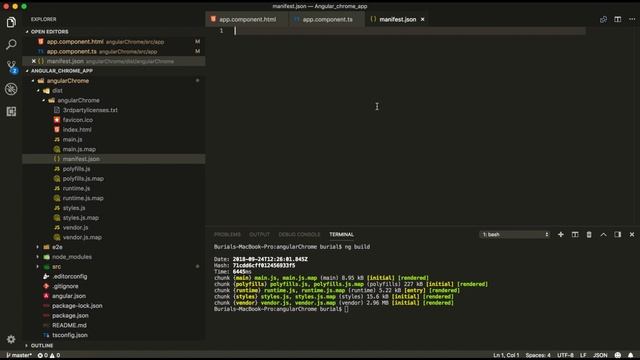This screenshot has width=640, height=360.
Task: Open Source Control view with badge
Action: pos(12,67)
